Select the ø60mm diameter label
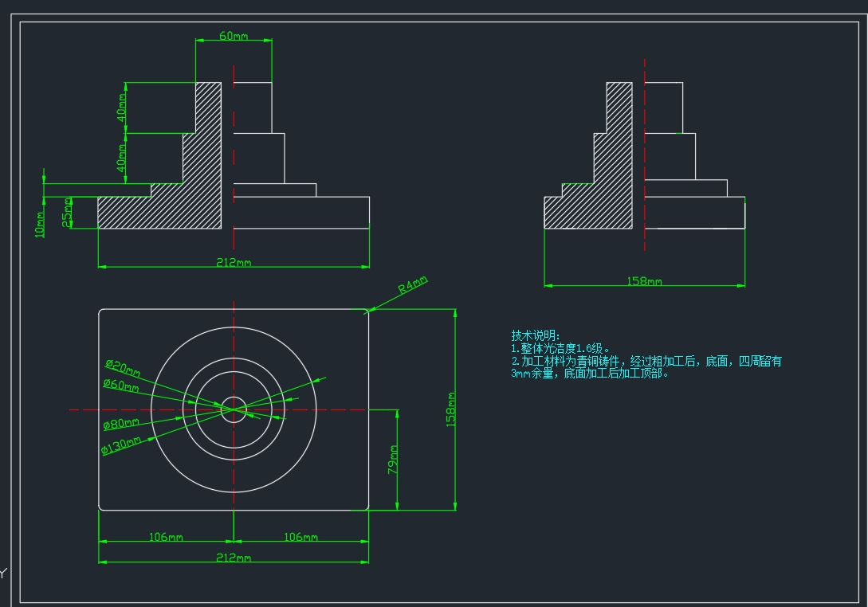Screen dimensions: 868x607 pos(120,385)
